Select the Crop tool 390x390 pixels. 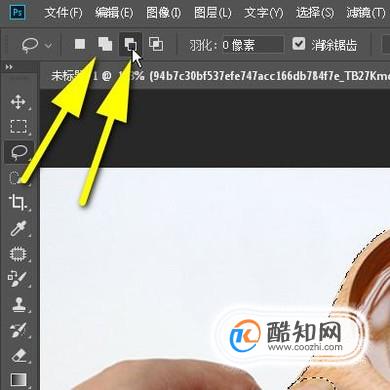[18, 203]
